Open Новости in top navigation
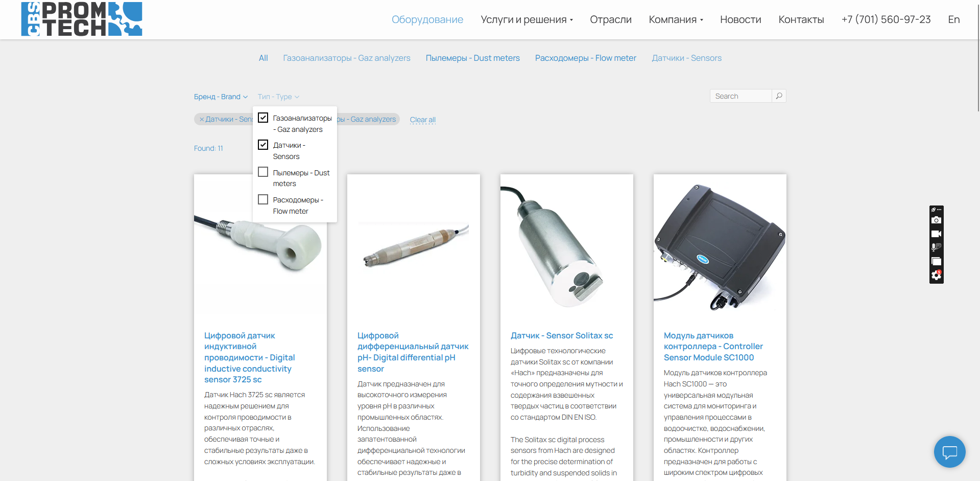This screenshot has width=980, height=481. (740, 19)
